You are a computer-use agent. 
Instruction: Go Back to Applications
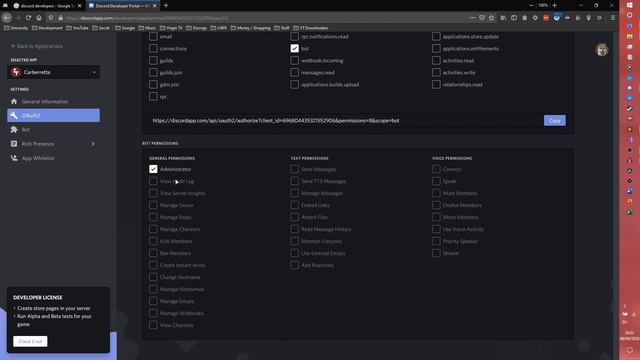(37, 46)
